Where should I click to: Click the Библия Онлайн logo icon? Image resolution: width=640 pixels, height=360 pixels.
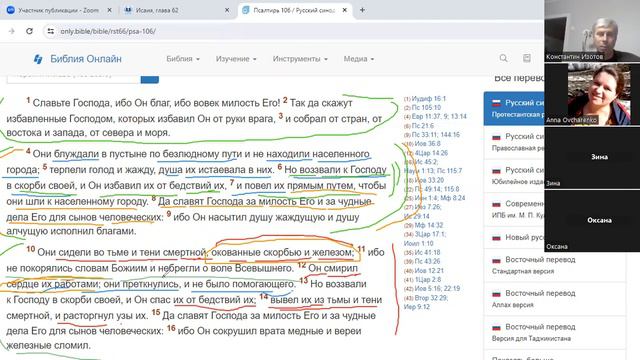click(38, 59)
